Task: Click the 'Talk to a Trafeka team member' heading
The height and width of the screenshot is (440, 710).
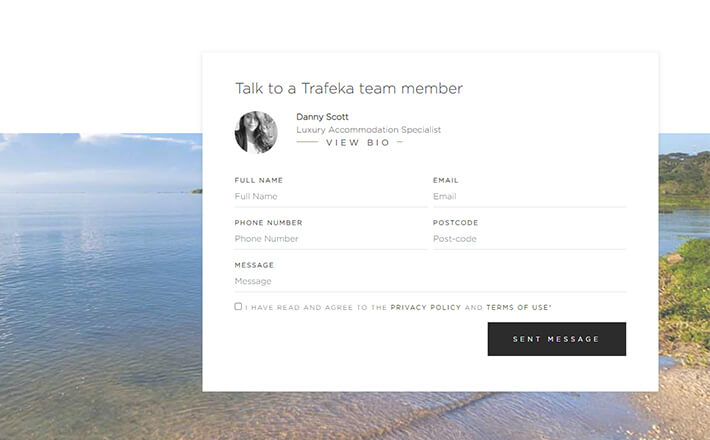Action: click(x=348, y=88)
